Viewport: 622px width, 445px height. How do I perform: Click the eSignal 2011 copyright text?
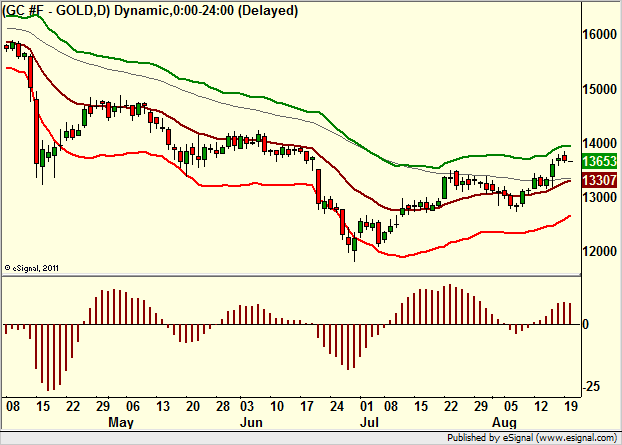pyautogui.click(x=31, y=268)
